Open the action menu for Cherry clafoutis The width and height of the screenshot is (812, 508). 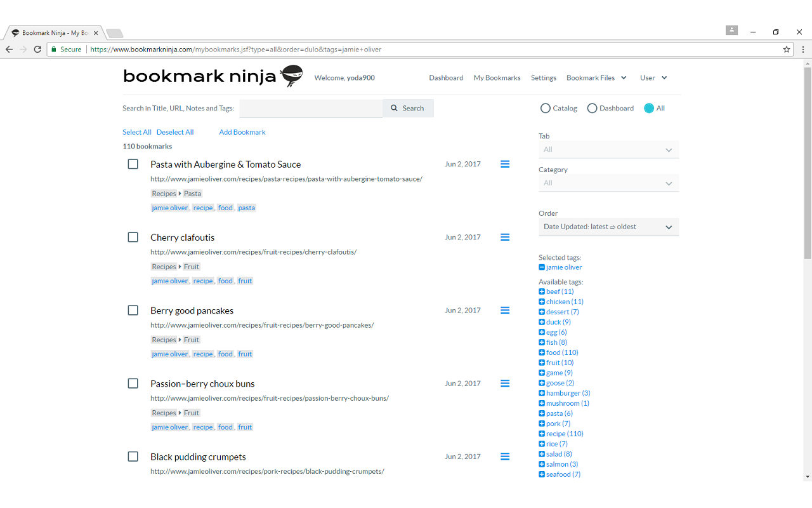(x=504, y=237)
